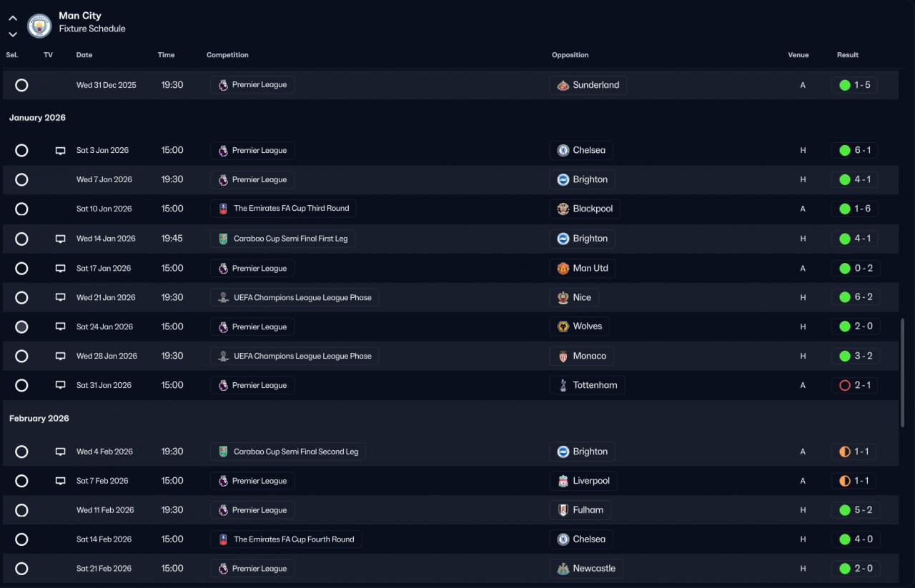
Task: Open the 2 - 1 Tottenham loss result
Action: coord(855,386)
